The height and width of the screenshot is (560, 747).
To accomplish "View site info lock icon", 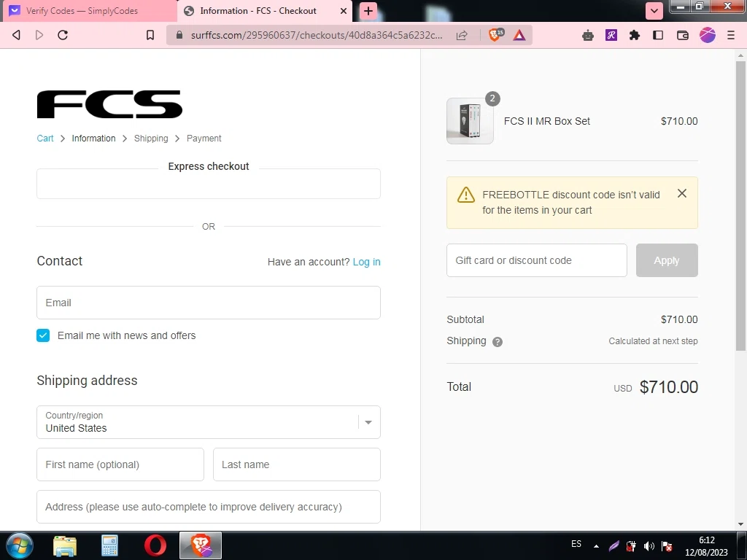I will point(179,35).
